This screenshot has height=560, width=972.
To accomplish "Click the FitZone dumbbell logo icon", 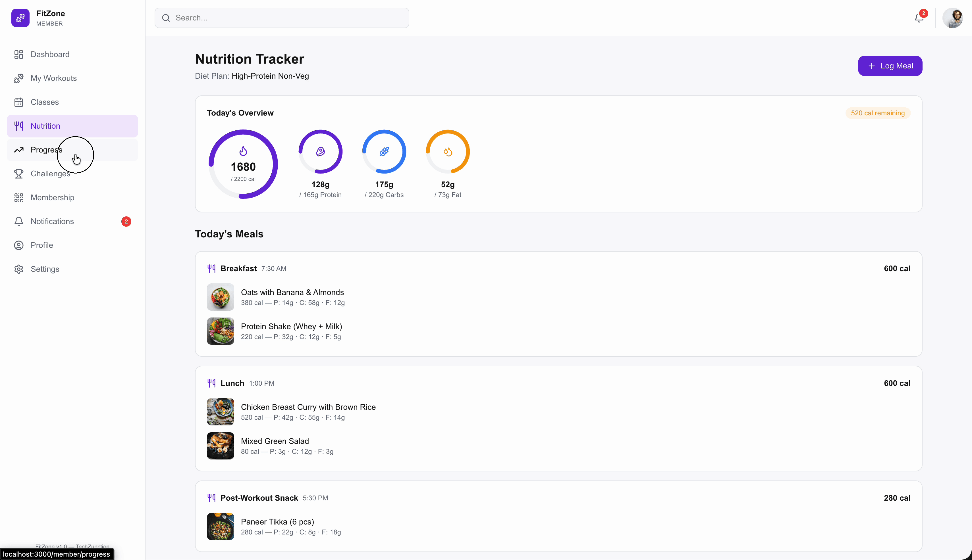I will (x=20, y=18).
